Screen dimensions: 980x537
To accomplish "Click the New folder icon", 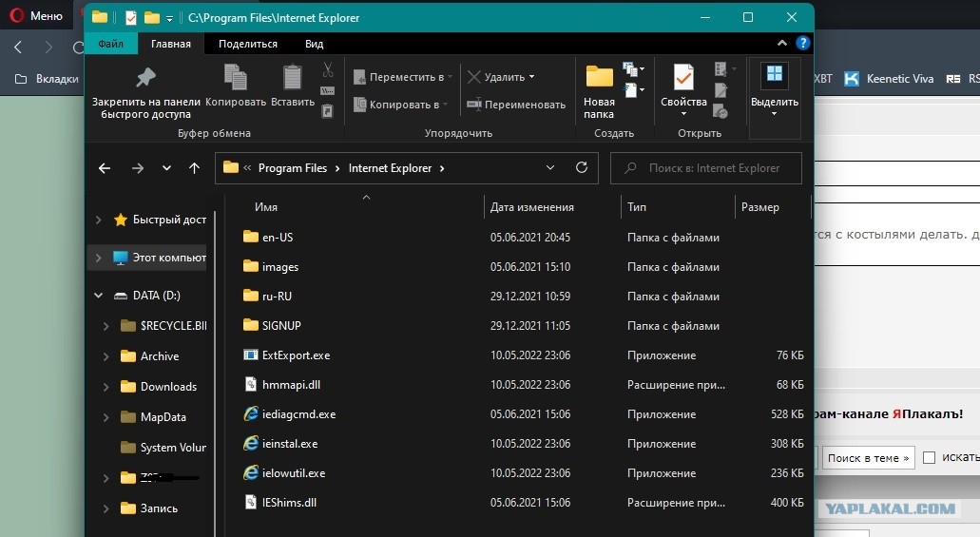I will [x=599, y=76].
